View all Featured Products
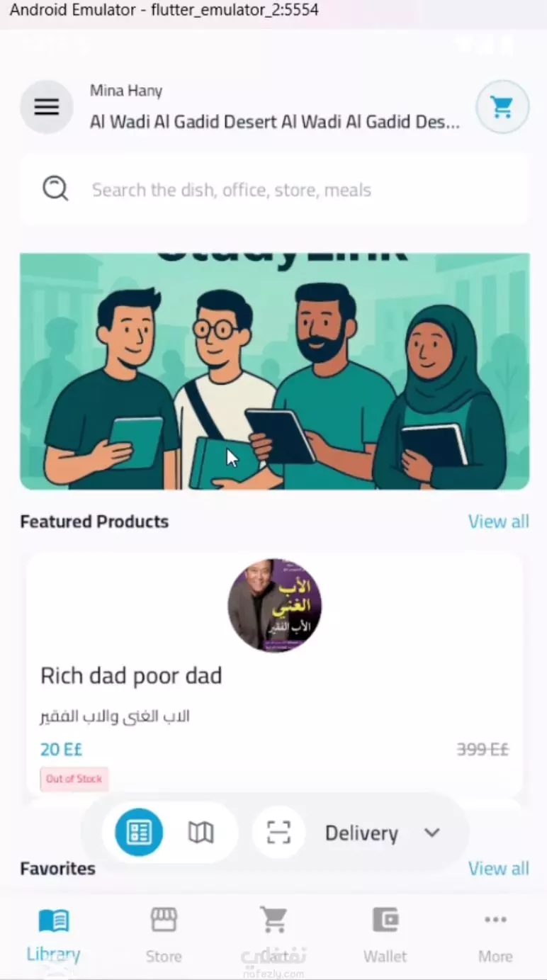The height and width of the screenshot is (980, 547). tap(499, 522)
